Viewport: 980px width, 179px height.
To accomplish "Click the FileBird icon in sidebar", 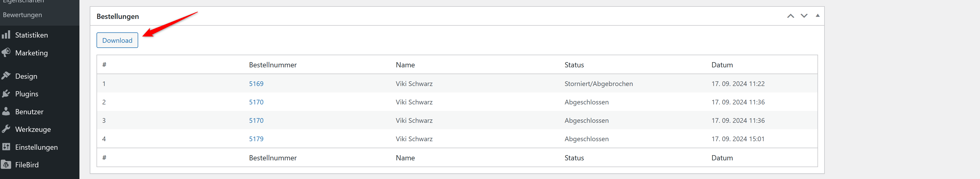I will coord(6,165).
